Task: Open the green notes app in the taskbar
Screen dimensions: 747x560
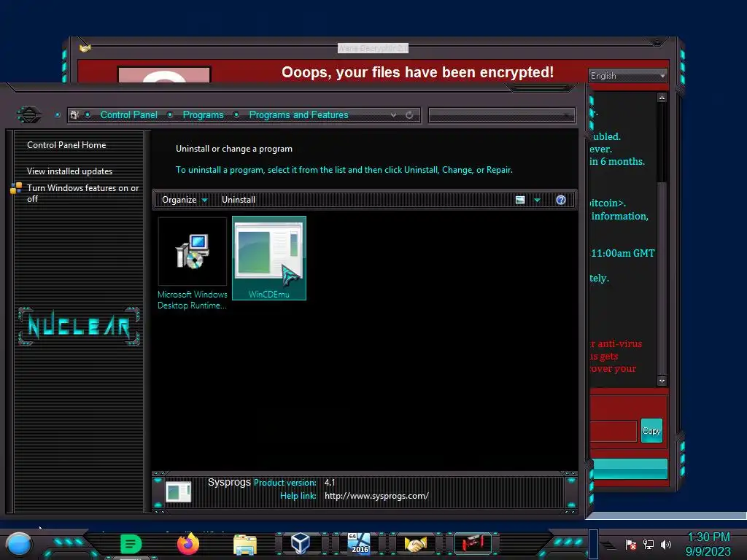Action: (x=131, y=544)
